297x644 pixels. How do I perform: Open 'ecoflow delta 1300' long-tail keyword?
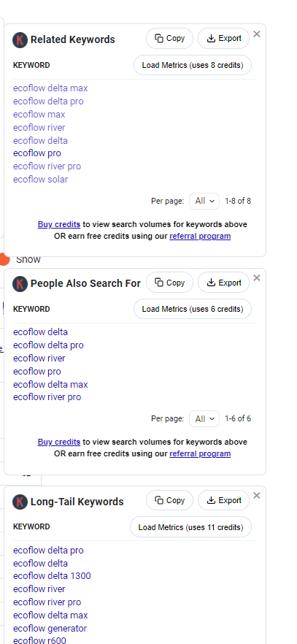click(52, 576)
